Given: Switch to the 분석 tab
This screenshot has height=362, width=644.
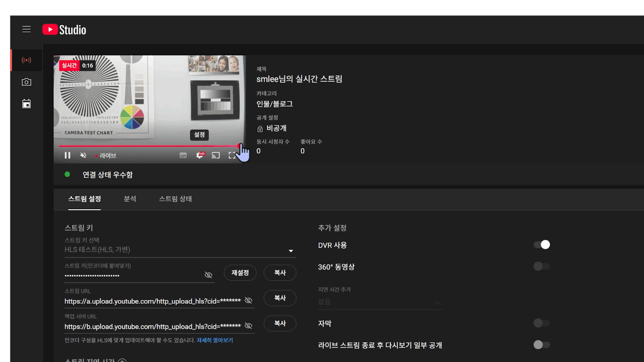Looking at the screenshot, I should [130, 199].
